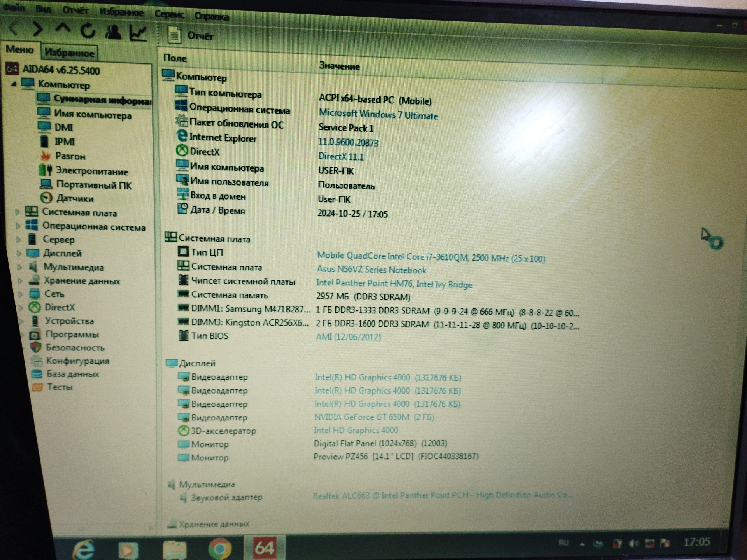Click the DirectX Xbox icon in report list
Screen dimensions: 747x560
(182, 150)
